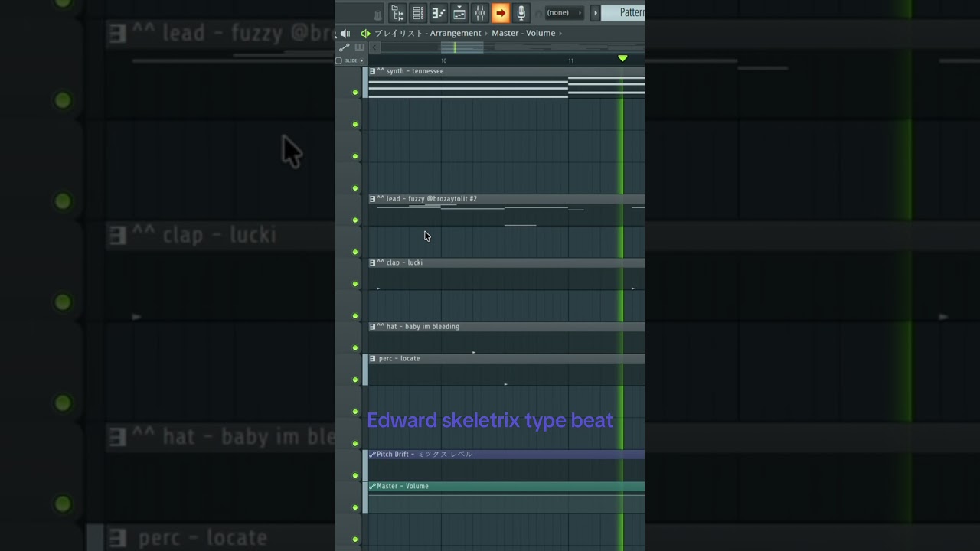
Task: Click the green speaker playlist menu icon
Action: tap(365, 34)
